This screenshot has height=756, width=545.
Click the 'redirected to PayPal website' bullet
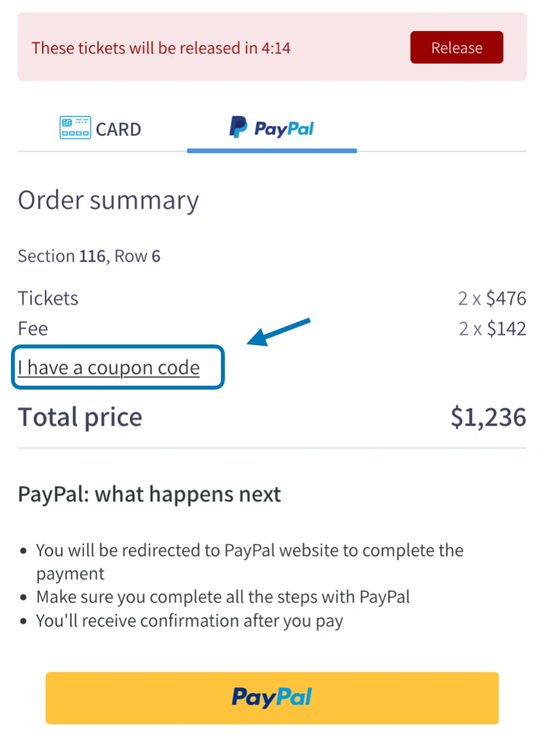pyautogui.click(x=249, y=551)
